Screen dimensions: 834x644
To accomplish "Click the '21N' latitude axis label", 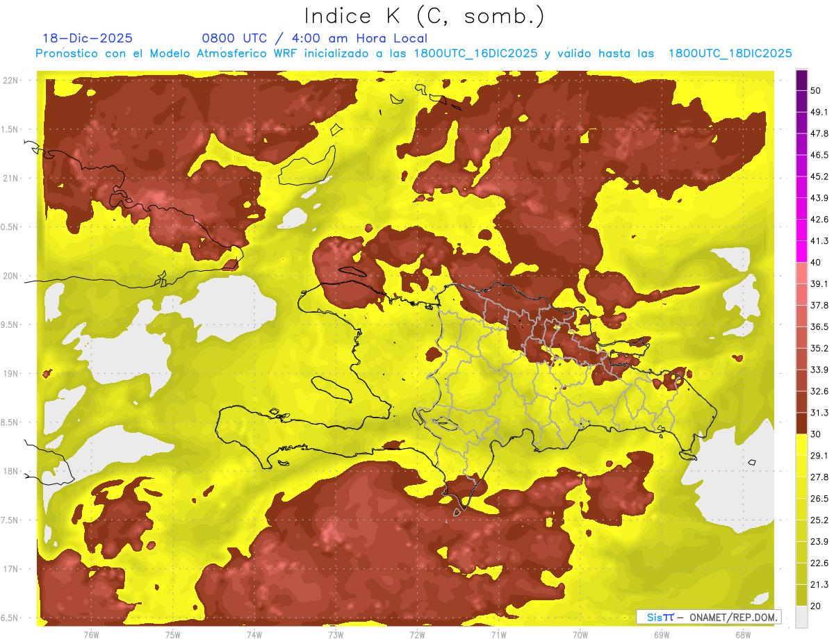I will 10,179.
